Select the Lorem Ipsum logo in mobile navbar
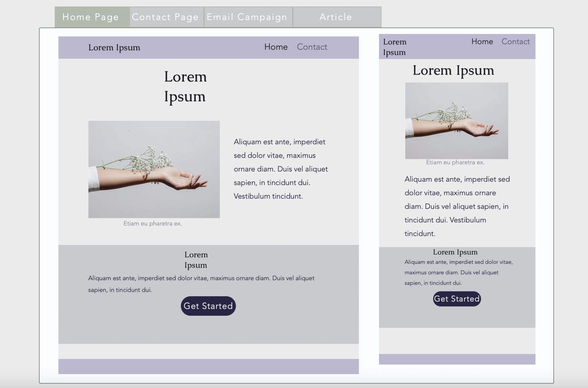 pyautogui.click(x=394, y=47)
